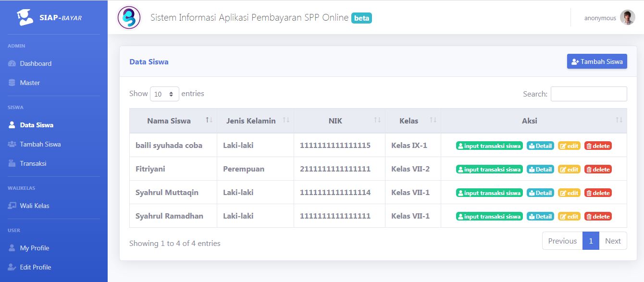Screen dimensions: 644x282
Task: Open Detail for Fitriyani
Action: tap(540, 169)
